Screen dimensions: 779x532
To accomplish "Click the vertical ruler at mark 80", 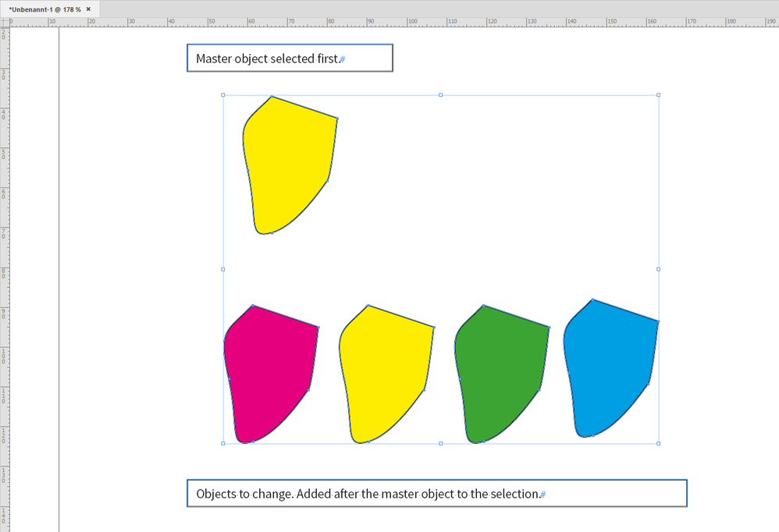I will click(x=5, y=272).
